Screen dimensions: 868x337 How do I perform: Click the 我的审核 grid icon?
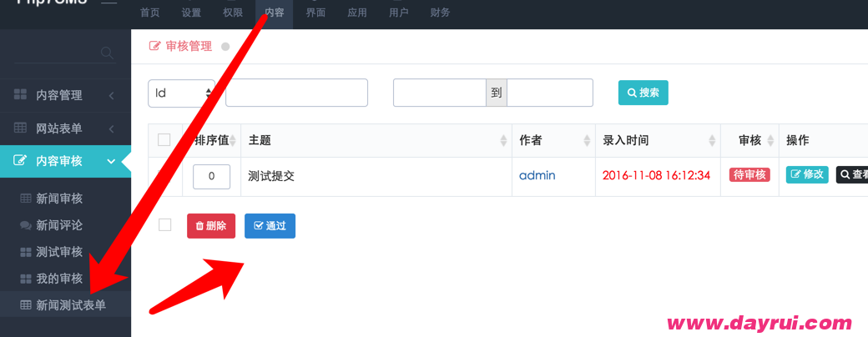tap(26, 279)
